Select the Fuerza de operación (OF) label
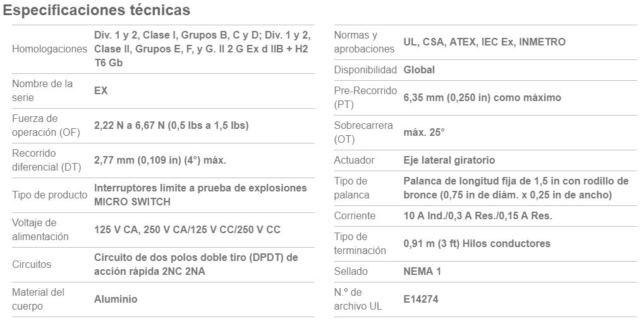 [x=46, y=126]
